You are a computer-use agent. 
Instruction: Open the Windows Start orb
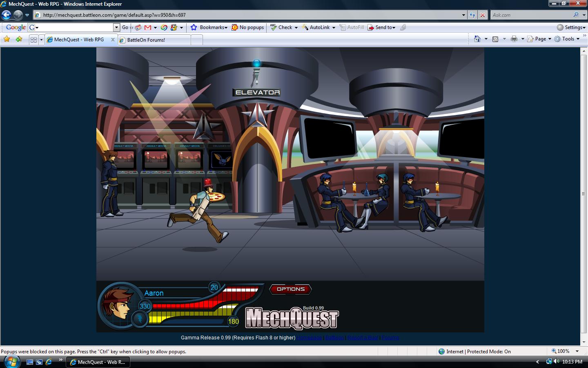(11, 362)
